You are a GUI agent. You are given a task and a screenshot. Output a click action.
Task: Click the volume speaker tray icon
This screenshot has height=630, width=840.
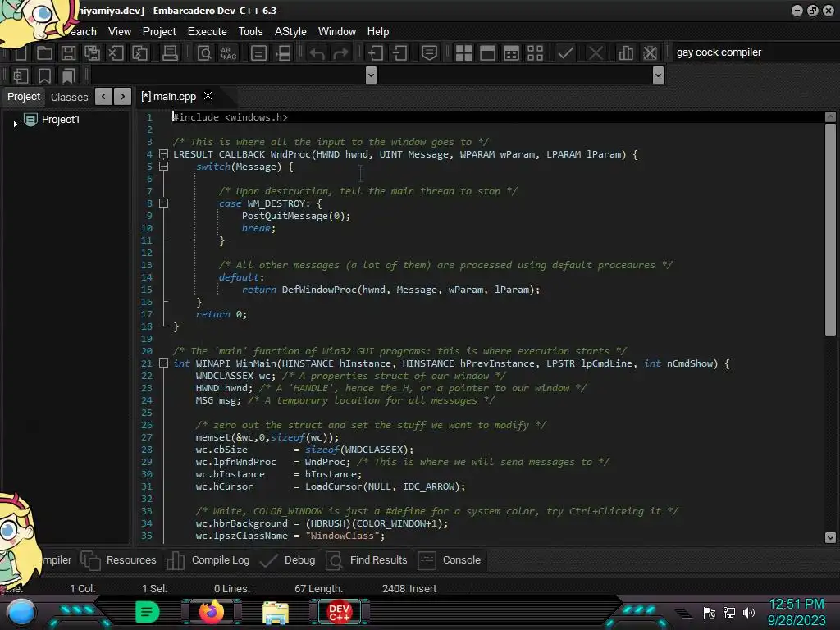(x=749, y=612)
